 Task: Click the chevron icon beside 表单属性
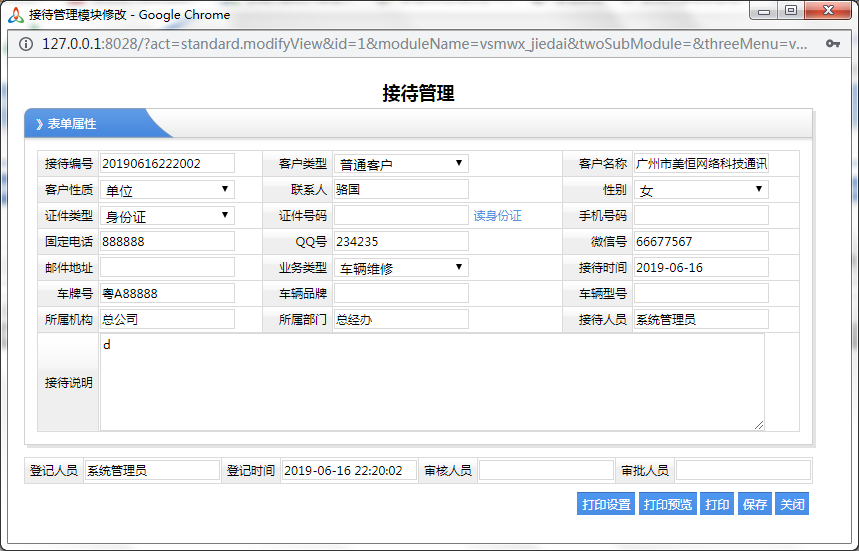click(x=39, y=124)
